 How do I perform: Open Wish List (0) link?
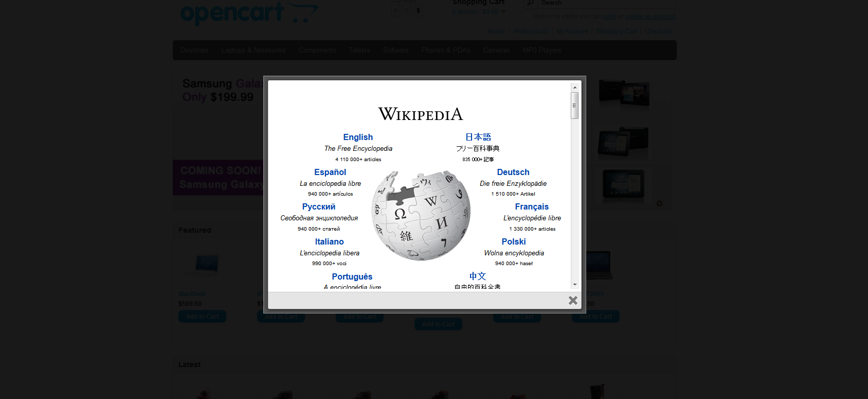tap(531, 31)
